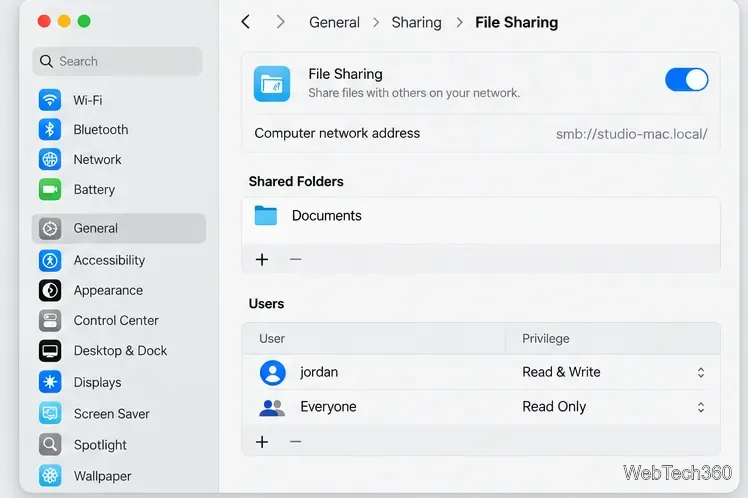Click the smb://studio-mac.local/ address
Viewport: 748px width, 498px height.
[x=632, y=134]
